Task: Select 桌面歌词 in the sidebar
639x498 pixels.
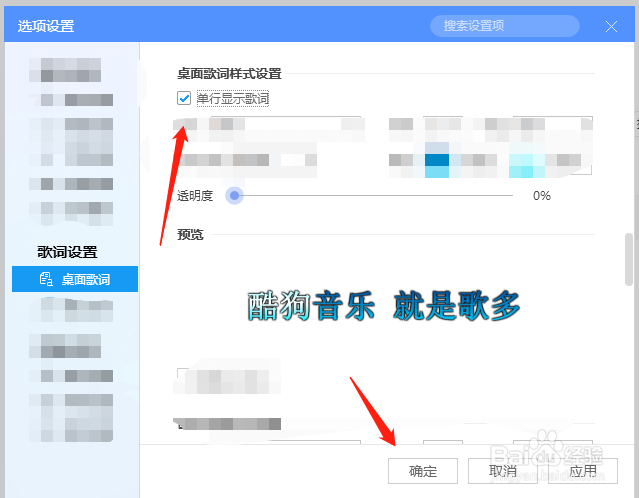Action: click(75, 279)
